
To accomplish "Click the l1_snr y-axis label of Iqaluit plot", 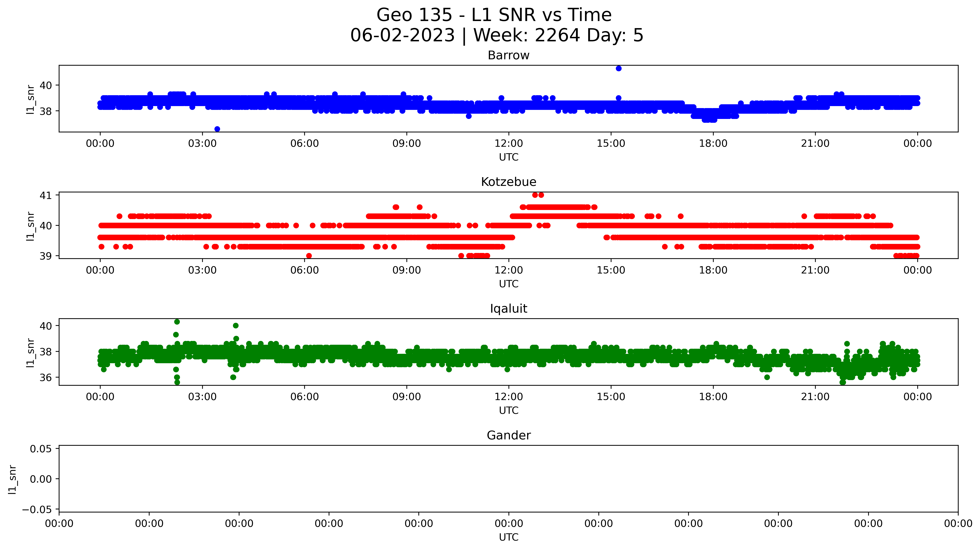I will 30,353.
